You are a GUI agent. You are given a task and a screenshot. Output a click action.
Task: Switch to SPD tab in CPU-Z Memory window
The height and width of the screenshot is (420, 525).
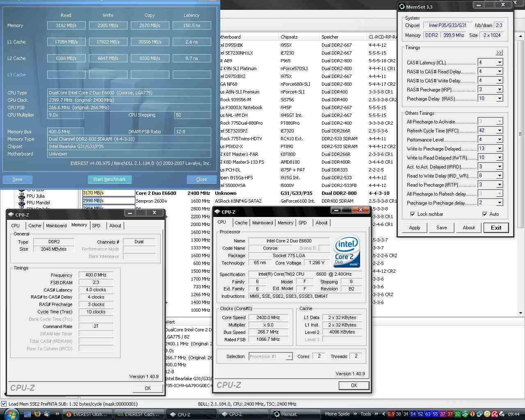click(96, 226)
